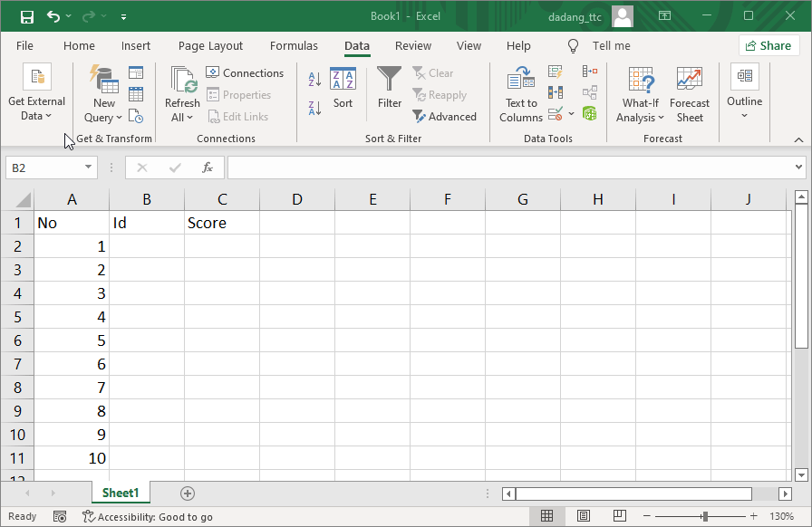Screen dimensions: 812x527
Task: Select the Sort Z to A icon
Action: (313, 110)
